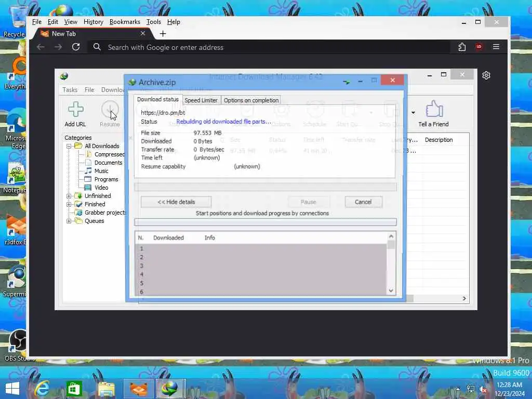This screenshot has height=399, width=532.
Task: Click the Pause button in download dialog
Action: 309,202
